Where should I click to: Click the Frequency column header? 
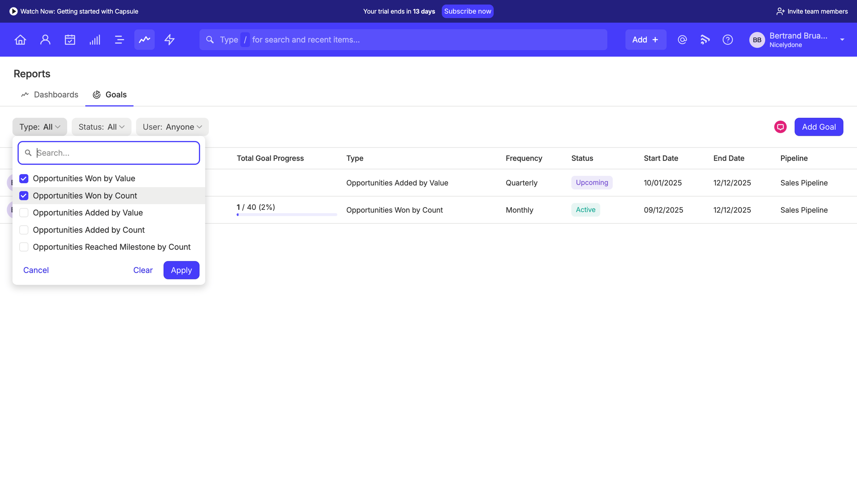click(524, 158)
